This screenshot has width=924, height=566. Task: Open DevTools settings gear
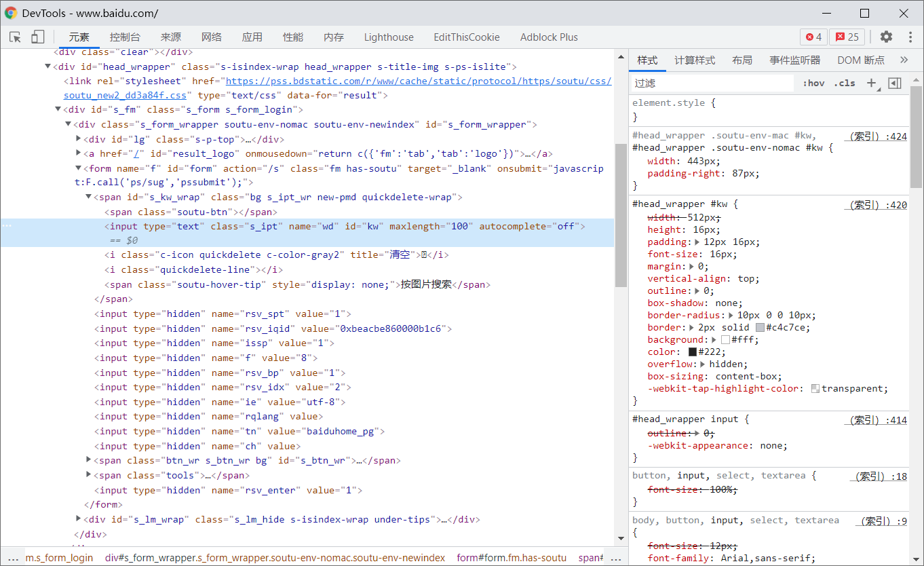point(886,37)
